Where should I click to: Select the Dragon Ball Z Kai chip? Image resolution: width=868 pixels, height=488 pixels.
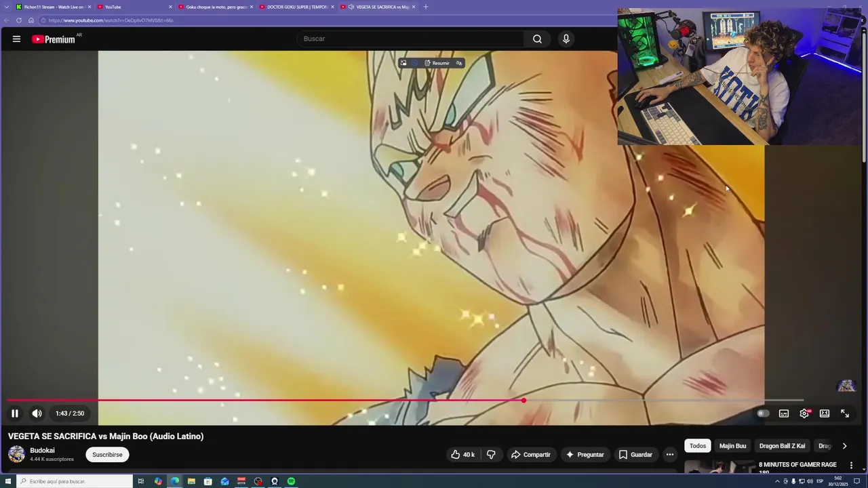(x=782, y=446)
